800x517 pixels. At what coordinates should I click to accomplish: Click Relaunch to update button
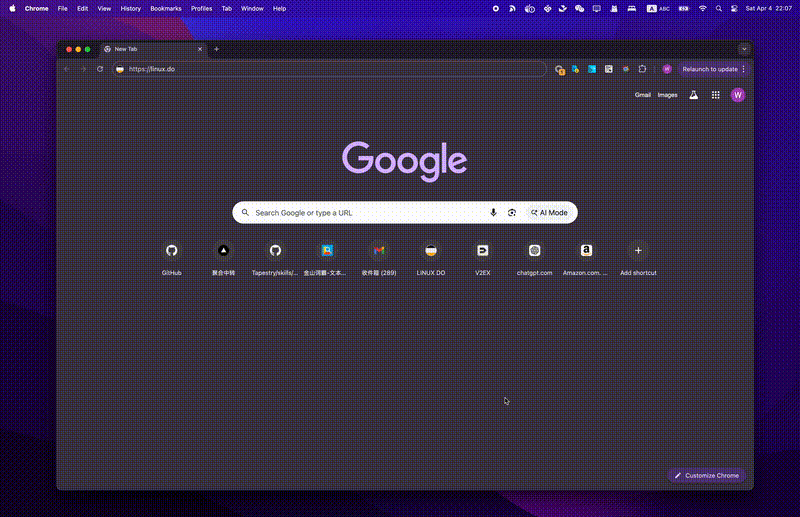click(710, 69)
